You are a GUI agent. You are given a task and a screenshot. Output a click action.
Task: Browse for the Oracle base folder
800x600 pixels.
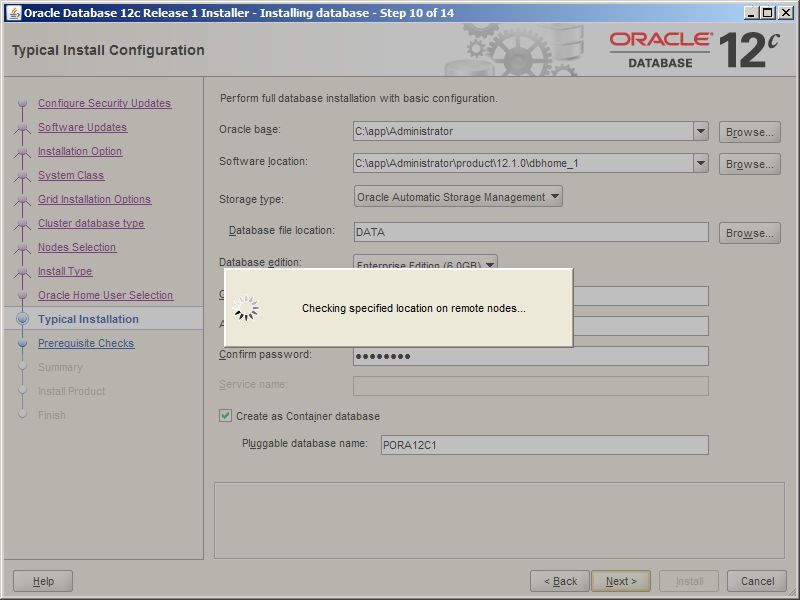click(749, 132)
